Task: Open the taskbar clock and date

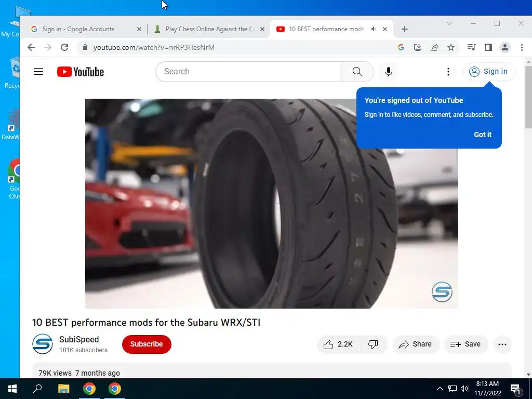Action: point(487,389)
